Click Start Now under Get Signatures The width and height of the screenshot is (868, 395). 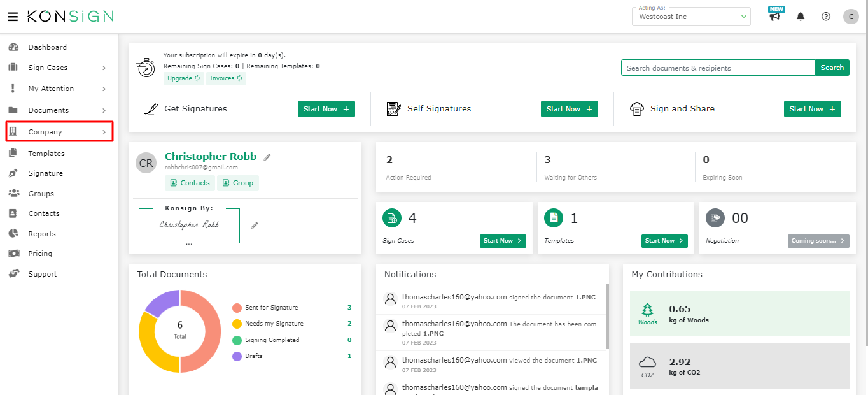(x=326, y=108)
